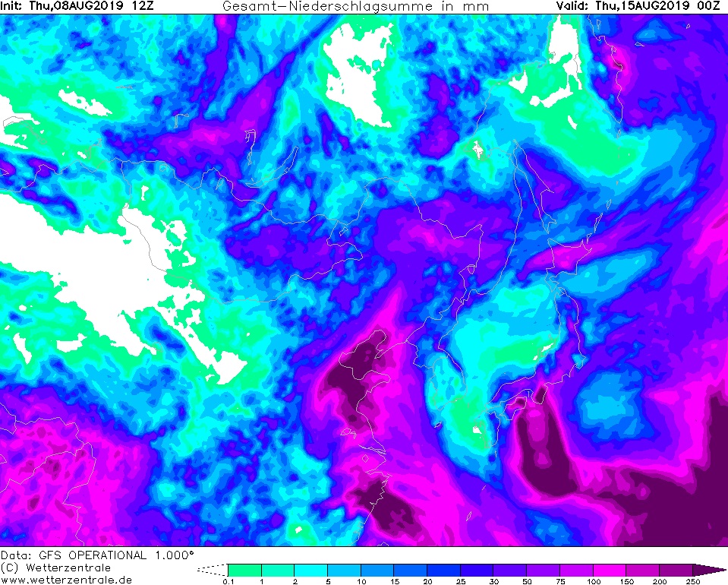728x585 pixels.
Task: Click the '10' legend label
Action: (x=361, y=581)
